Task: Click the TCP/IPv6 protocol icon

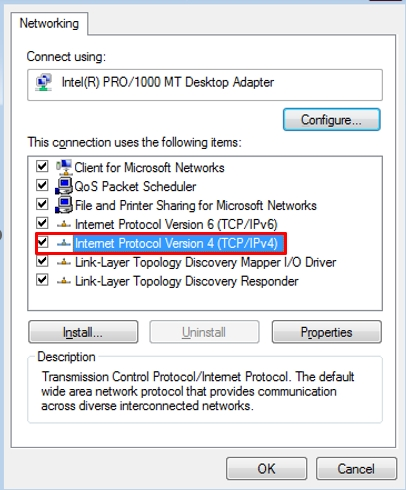Action: click(x=64, y=224)
